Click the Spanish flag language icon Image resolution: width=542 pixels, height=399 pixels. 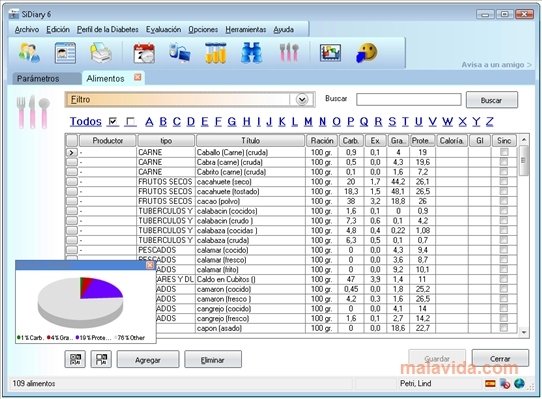[490, 383]
